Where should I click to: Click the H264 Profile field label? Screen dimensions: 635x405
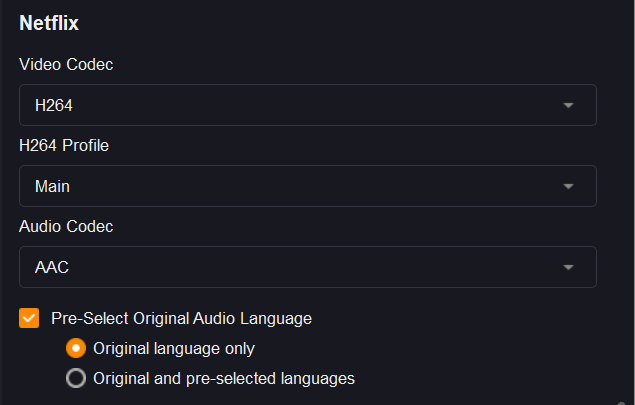64,145
